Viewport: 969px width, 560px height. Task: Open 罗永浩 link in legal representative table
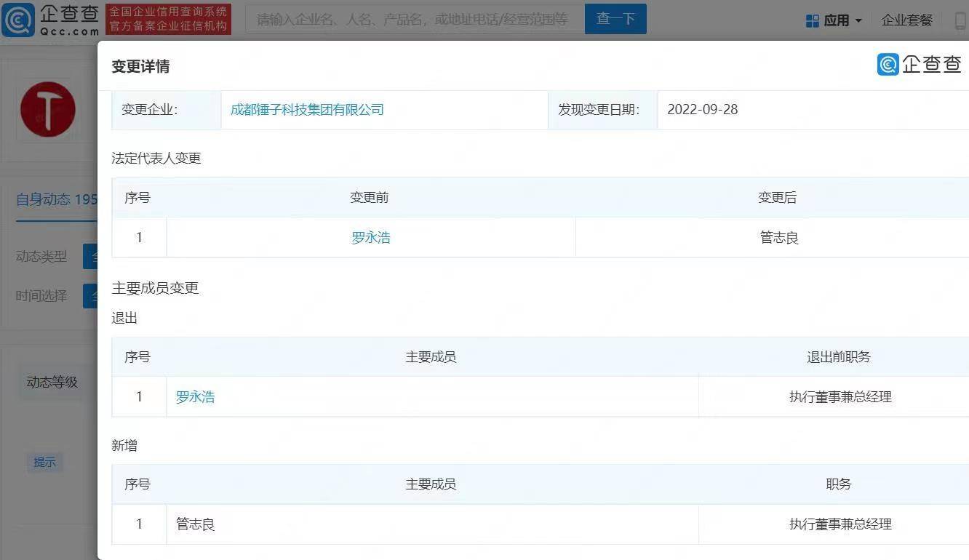[371, 238]
